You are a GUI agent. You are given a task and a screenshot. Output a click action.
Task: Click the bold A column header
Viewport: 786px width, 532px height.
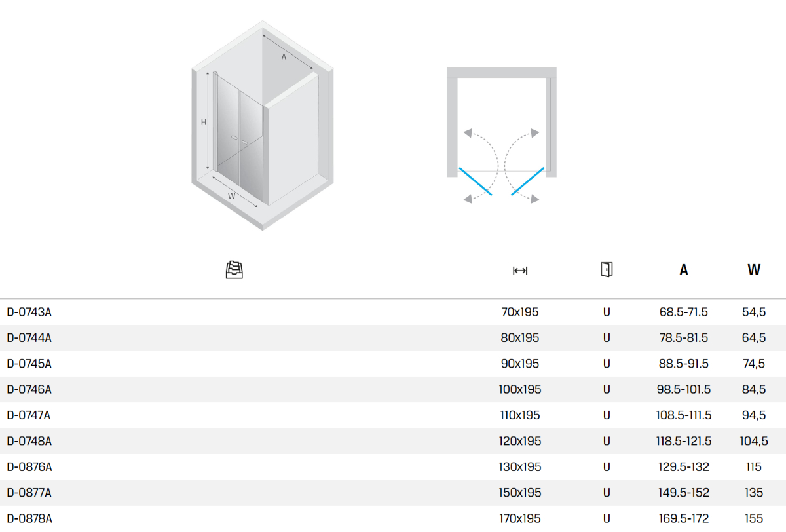[684, 270]
